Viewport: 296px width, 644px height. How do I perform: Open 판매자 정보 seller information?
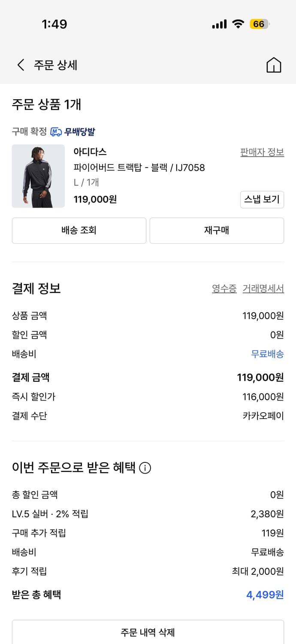(262, 152)
